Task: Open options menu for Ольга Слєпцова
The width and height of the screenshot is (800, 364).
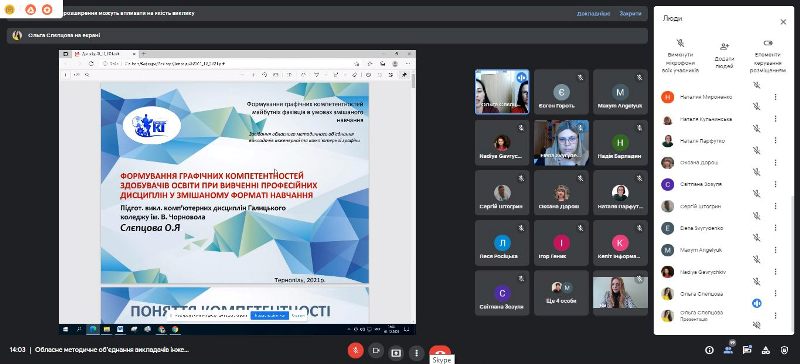Action: 776,294
